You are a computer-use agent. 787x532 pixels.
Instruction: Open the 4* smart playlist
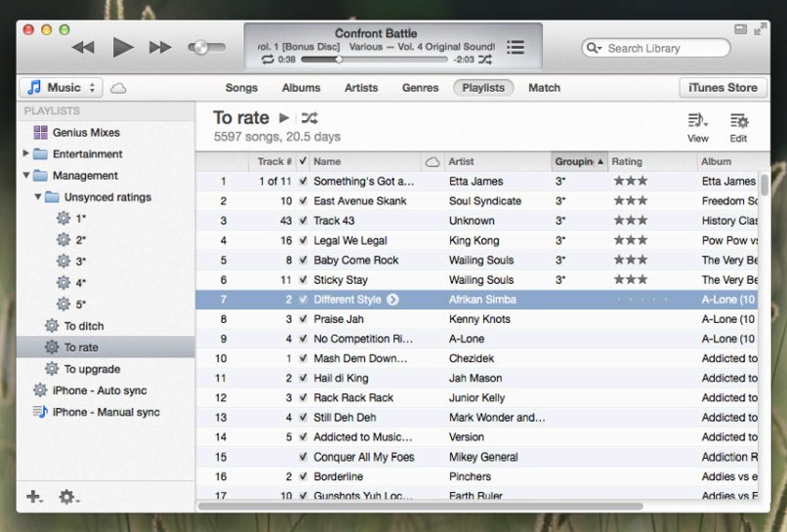pos(70,283)
